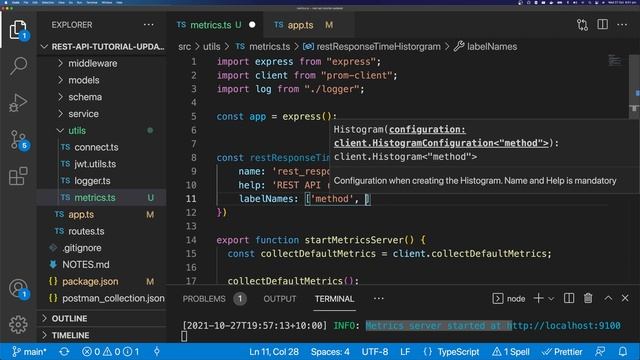
Task: Expand the service folder
Action: [83, 113]
